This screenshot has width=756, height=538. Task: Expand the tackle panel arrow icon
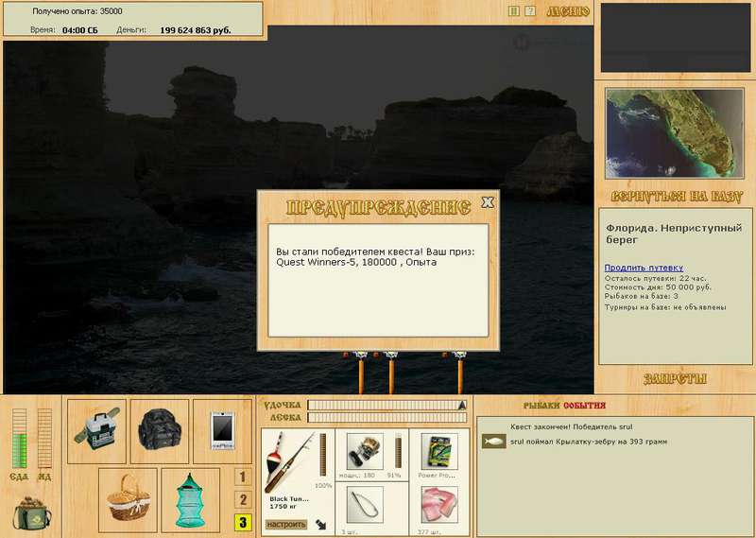pos(320,524)
